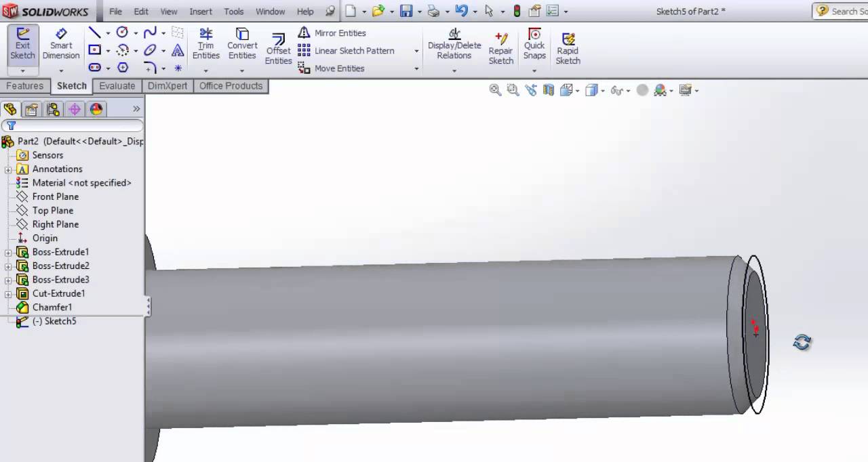
Task: Click the Undo icon
Action: pos(462,11)
